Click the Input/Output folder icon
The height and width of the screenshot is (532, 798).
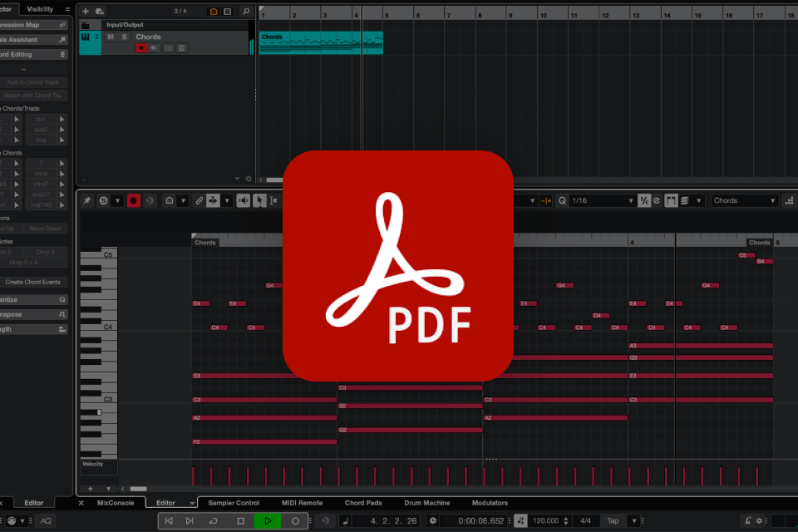pyautogui.click(x=86, y=25)
